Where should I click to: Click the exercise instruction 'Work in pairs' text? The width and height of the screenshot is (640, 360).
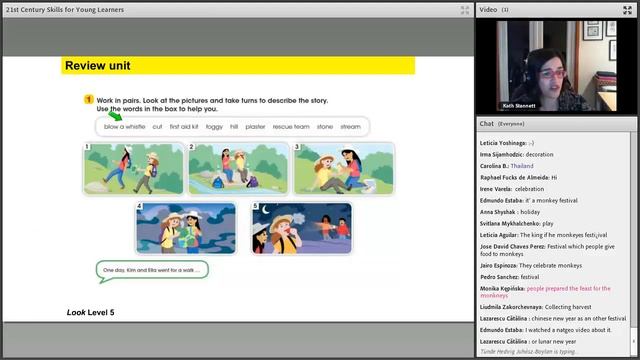tap(212, 104)
